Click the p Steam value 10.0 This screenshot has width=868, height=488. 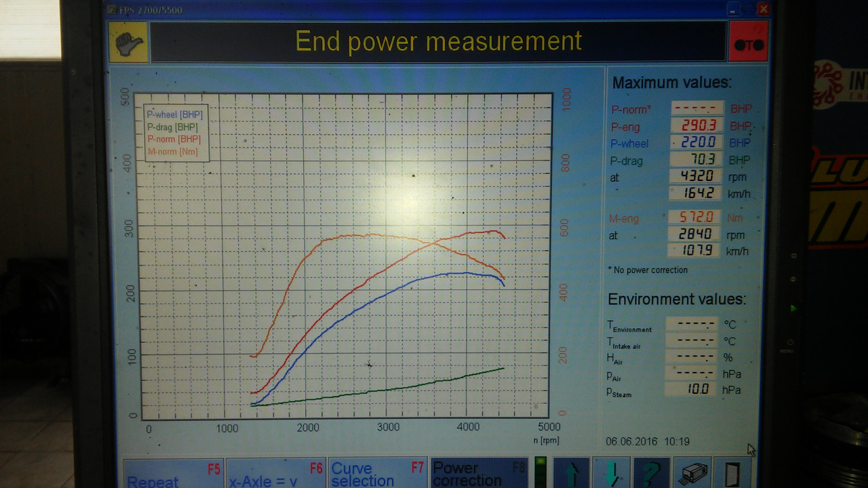click(691, 389)
